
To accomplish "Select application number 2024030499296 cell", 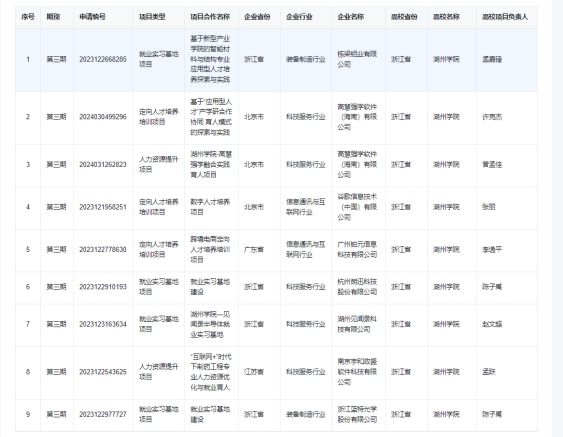I will coord(103,117).
